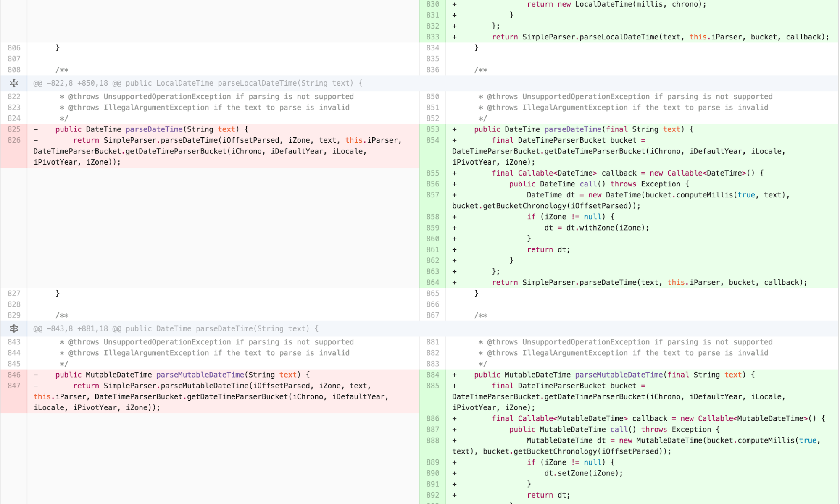Click added line 'public DateTime parseDateTime(final String text)'

pyautogui.click(x=584, y=129)
